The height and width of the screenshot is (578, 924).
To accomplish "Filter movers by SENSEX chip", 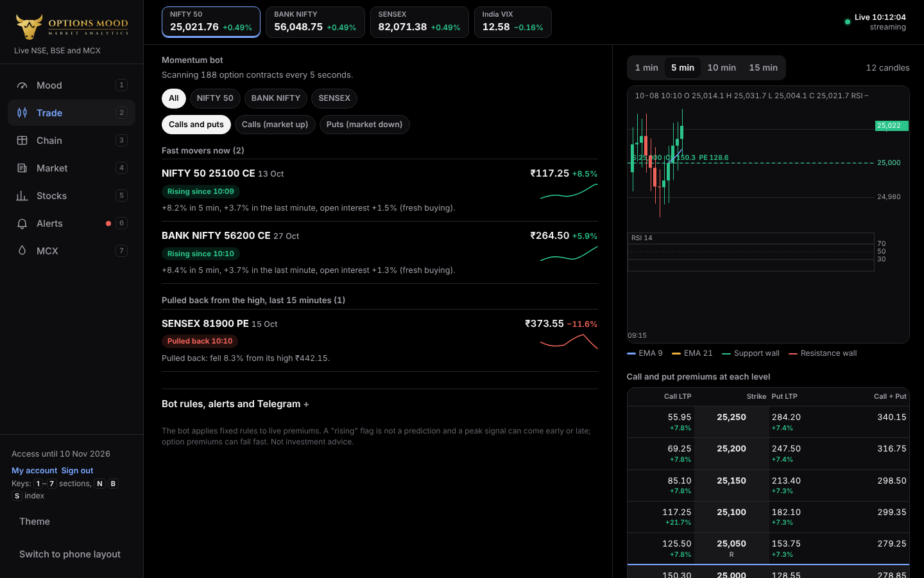I will (x=334, y=98).
